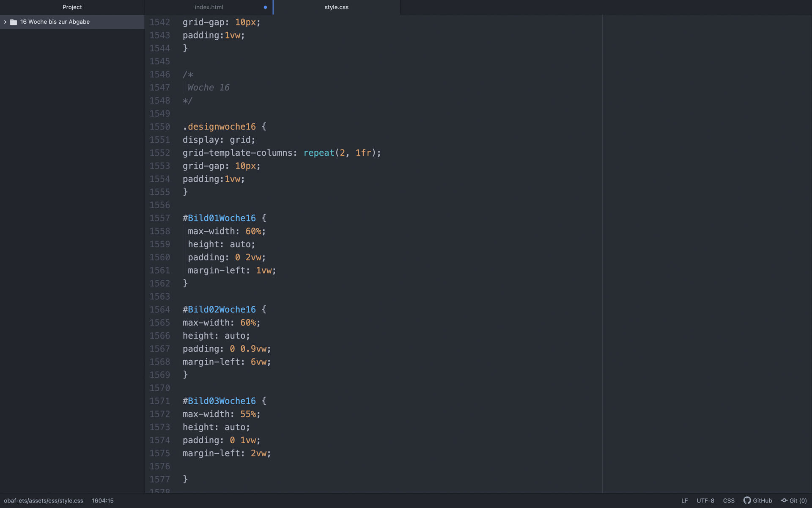The height and width of the screenshot is (508, 812).
Task: Open the Git (0) panel from the status bar
Action: 794,500
